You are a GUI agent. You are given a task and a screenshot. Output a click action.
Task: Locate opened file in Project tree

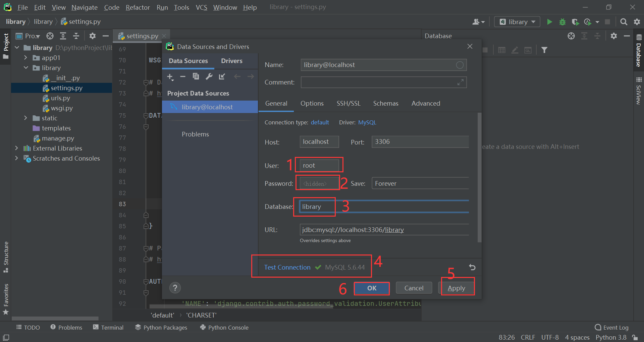50,36
